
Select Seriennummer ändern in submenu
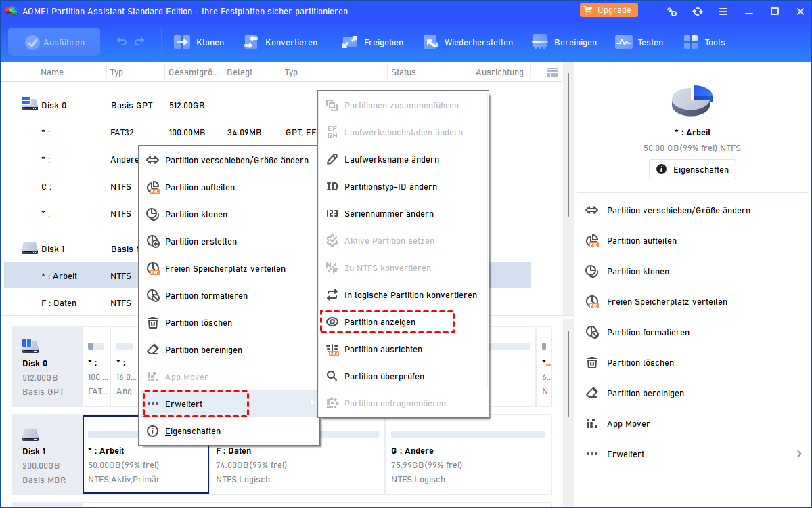(403, 214)
